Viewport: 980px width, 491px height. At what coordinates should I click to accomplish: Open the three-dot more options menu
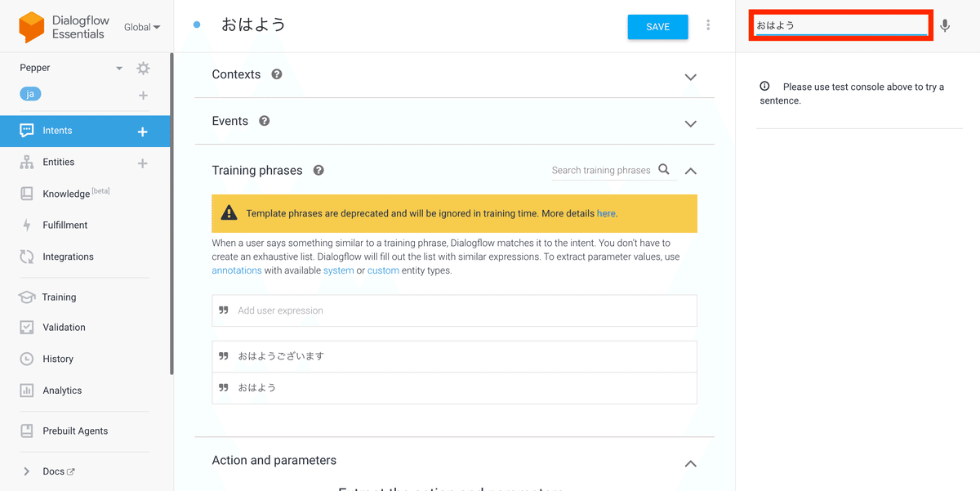click(708, 26)
